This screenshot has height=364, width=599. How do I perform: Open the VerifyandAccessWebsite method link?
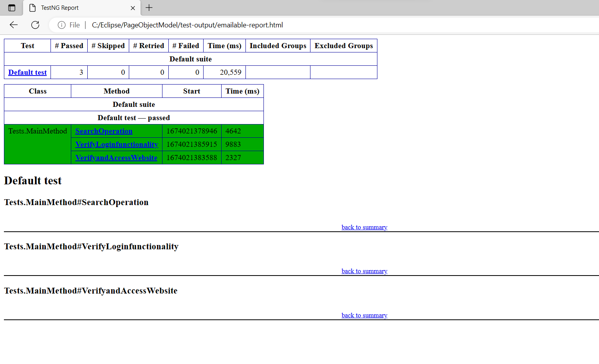click(x=116, y=158)
